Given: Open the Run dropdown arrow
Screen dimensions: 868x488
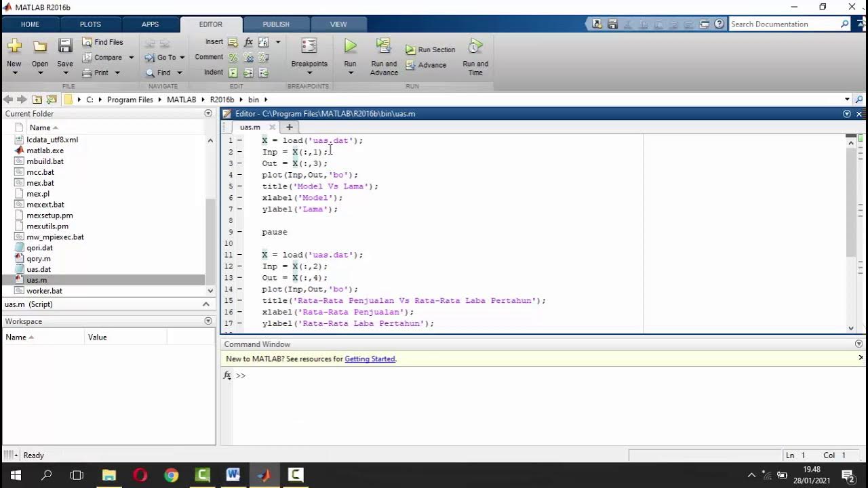Looking at the screenshot, I should pos(350,73).
